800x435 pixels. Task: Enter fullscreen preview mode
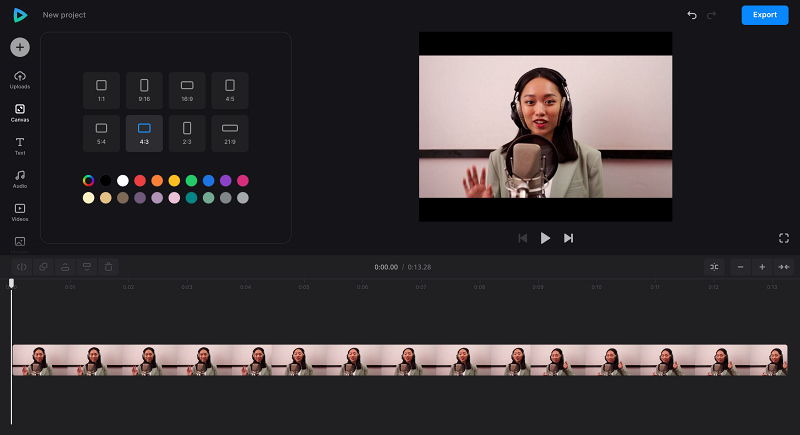[784, 238]
